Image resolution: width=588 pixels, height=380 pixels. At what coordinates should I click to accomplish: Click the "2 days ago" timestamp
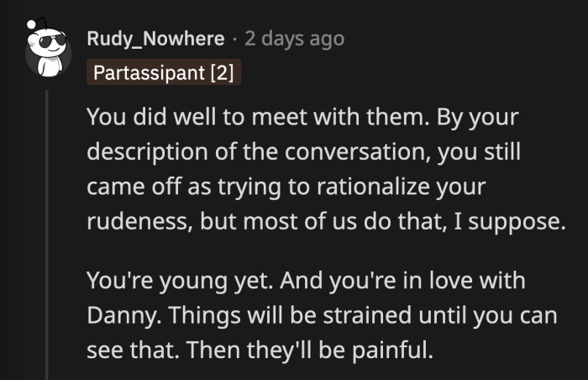tap(294, 39)
